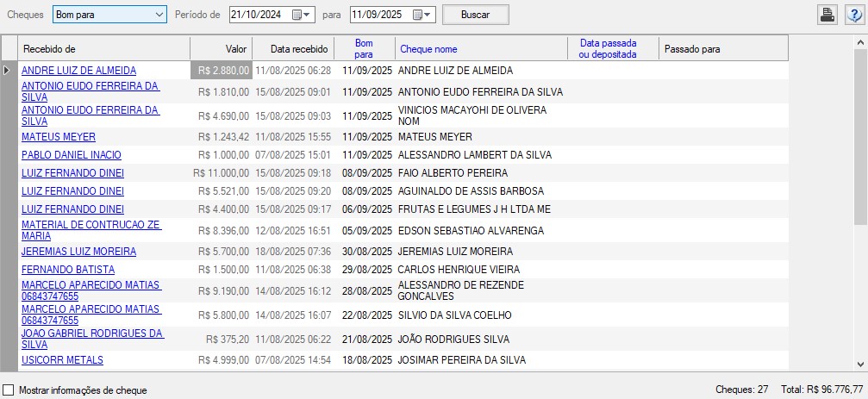
Task: Open calendar picker for the start date
Action: click(x=297, y=15)
